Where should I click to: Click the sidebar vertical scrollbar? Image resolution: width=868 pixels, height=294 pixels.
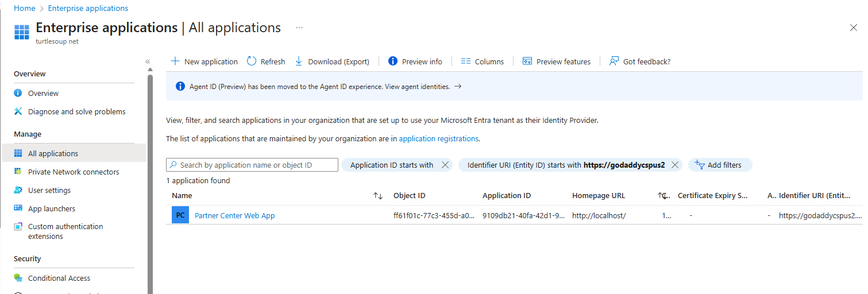(x=151, y=172)
